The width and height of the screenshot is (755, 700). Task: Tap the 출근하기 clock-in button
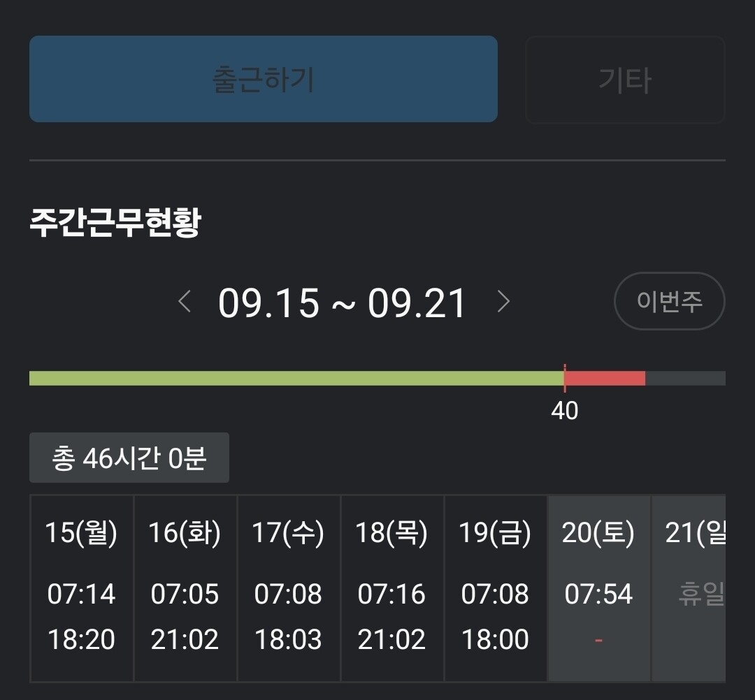coord(264,79)
